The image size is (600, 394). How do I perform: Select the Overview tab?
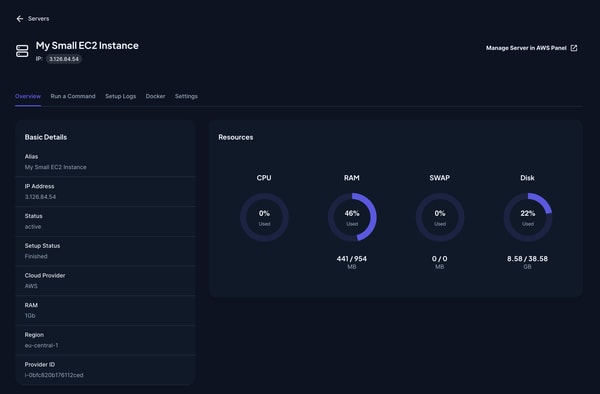pyautogui.click(x=28, y=96)
